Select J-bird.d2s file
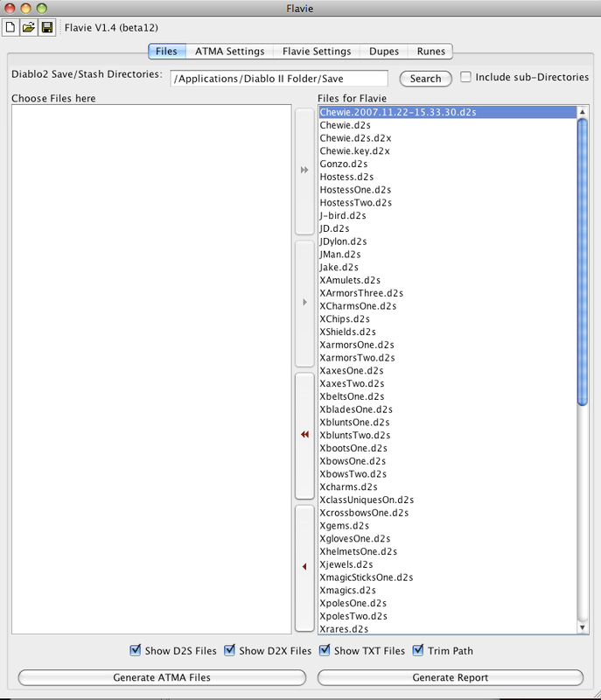The height and width of the screenshot is (700, 601). point(448,216)
